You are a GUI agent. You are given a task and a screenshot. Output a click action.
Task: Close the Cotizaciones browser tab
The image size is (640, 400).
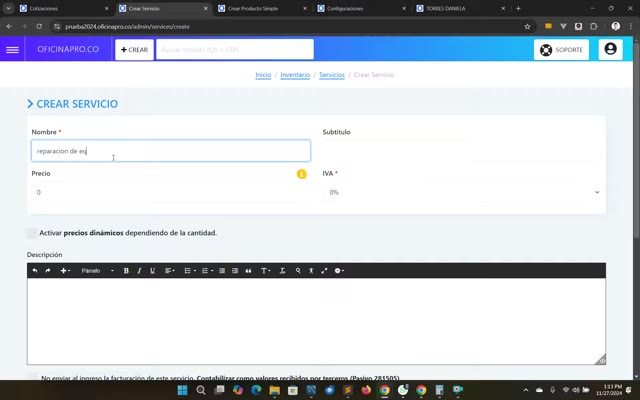[x=107, y=8]
